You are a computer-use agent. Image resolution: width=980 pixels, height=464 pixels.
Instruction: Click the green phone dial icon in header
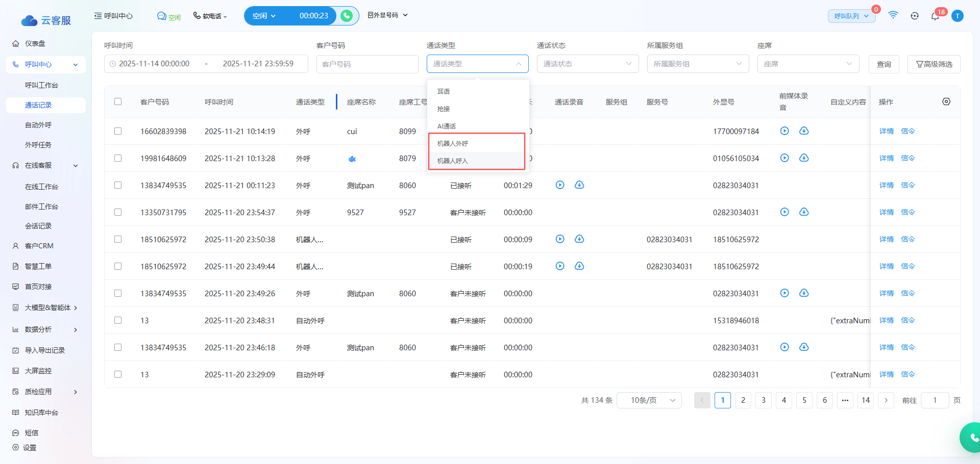(x=347, y=16)
